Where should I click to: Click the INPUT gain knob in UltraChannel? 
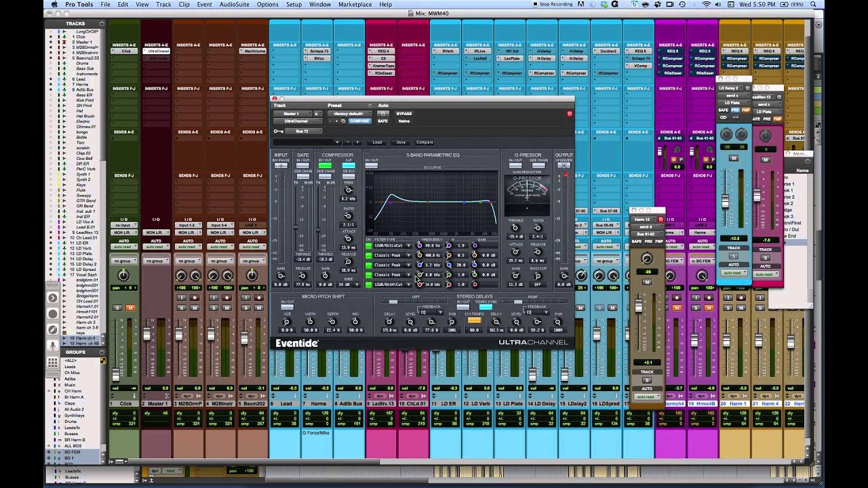(281, 276)
